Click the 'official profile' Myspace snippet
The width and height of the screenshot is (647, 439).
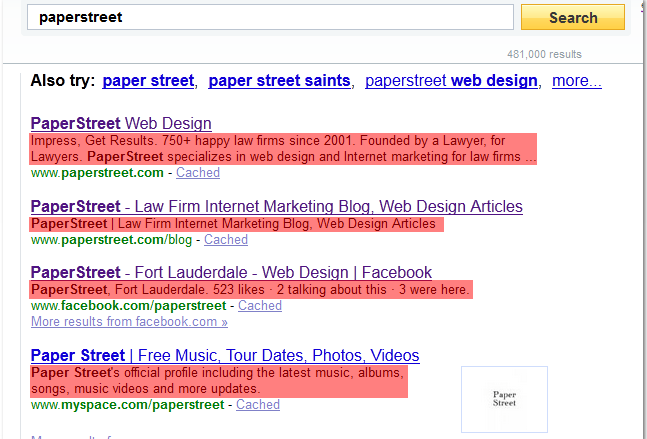point(219,381)
